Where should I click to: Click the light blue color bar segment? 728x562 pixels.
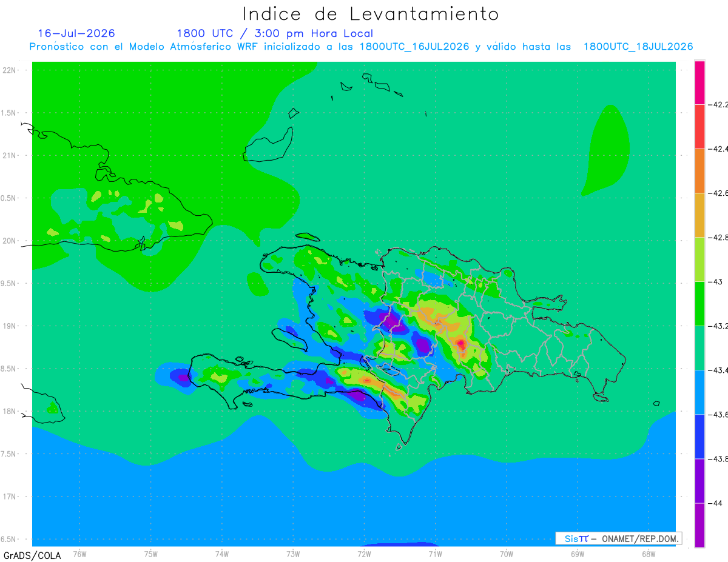[x=699, y=392]
